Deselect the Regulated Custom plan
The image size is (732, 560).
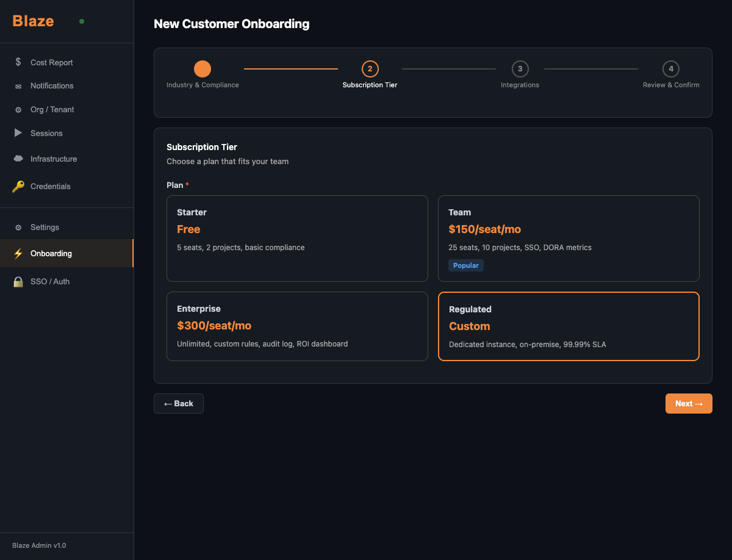[x=569, y=326]
